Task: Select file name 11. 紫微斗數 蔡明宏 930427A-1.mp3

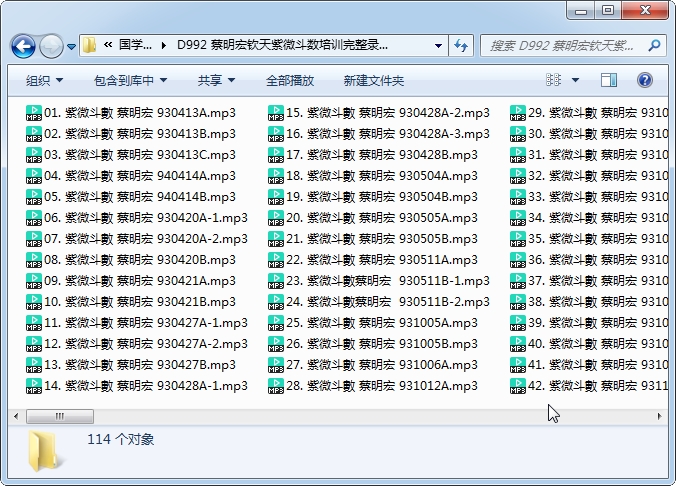Action: point(146,323)
